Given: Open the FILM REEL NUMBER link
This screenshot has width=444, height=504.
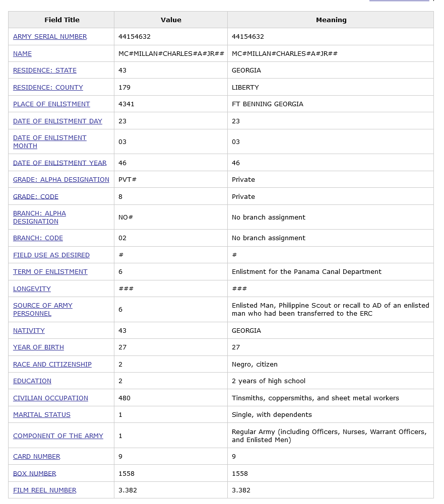Looking at the screenshot, I should (45, 490).
